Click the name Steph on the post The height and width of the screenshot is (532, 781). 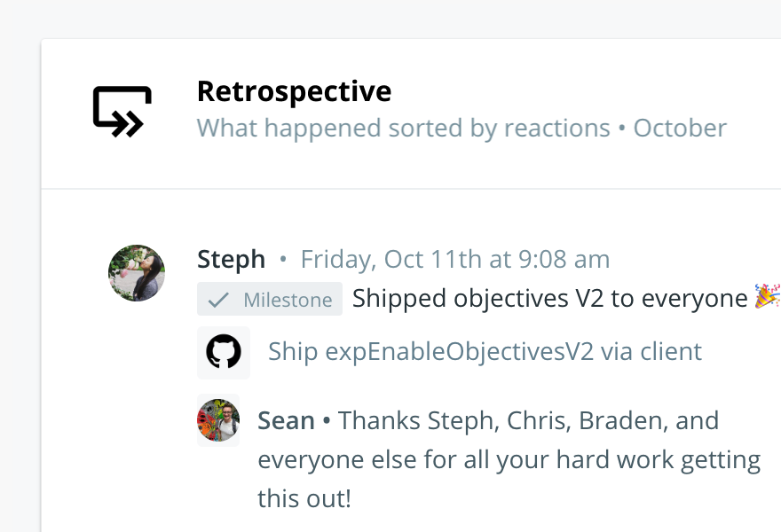pos(231,259)
